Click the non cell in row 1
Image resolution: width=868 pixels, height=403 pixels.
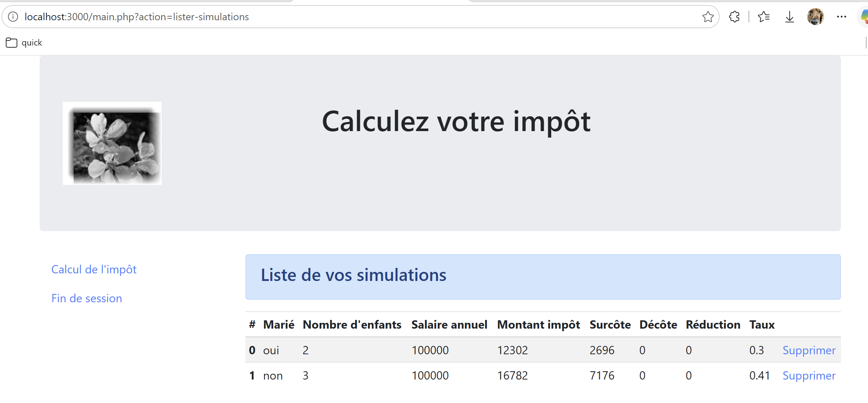[x=273, y=376]
